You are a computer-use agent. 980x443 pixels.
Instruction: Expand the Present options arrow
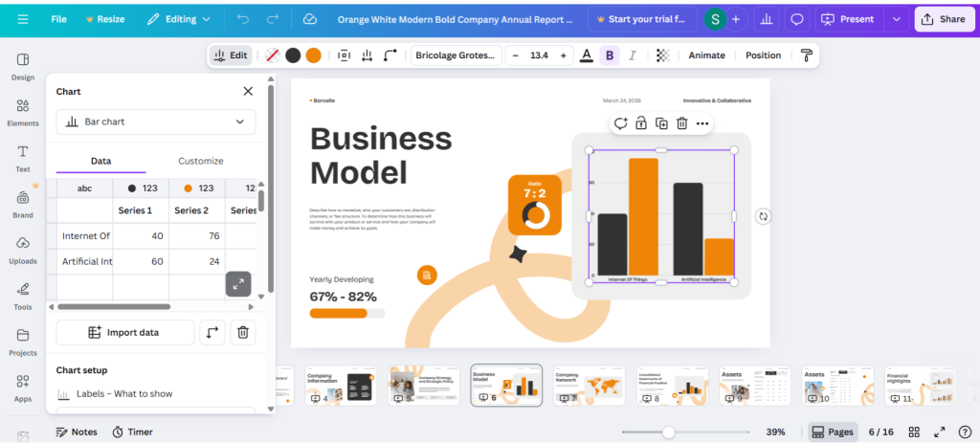[897, 19]
